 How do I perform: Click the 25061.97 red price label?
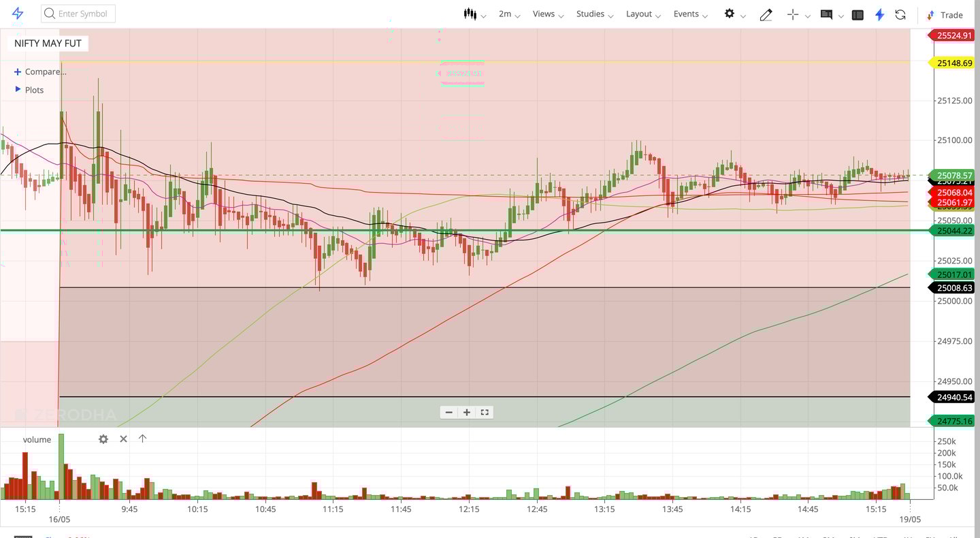tap(953, 202)
